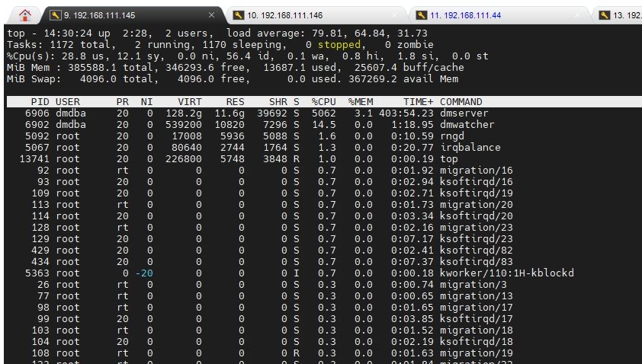This screenshot has width=642, height=364.
Task: Click the load average 79.81 value
Action: 327,34
